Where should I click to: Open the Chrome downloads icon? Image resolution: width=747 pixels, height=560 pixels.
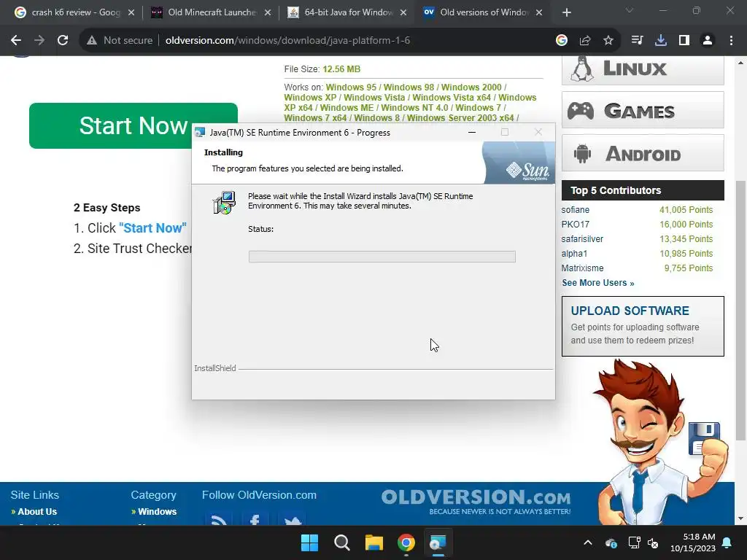[x=661, y=41]
